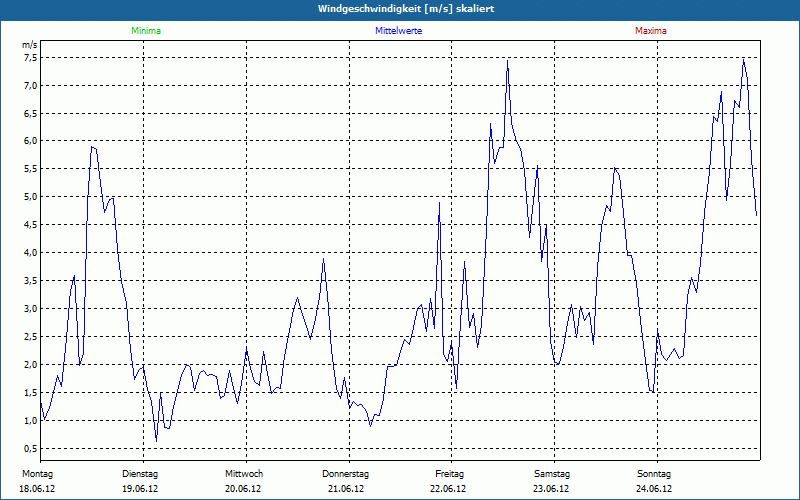The height and width of the screenshot is (500, 800).
Task: Click the 4,5 y-axis value
Action: coord(31,225)
